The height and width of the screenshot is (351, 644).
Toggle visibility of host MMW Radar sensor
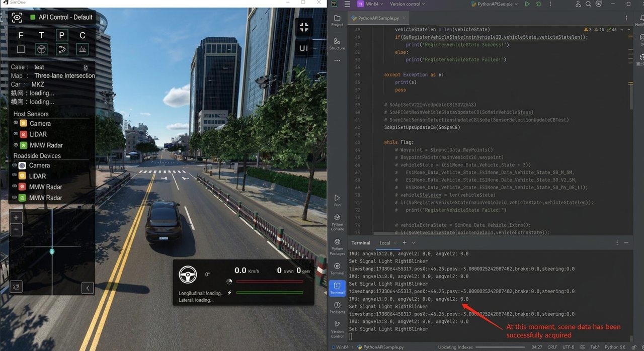(x=16, y=145)
